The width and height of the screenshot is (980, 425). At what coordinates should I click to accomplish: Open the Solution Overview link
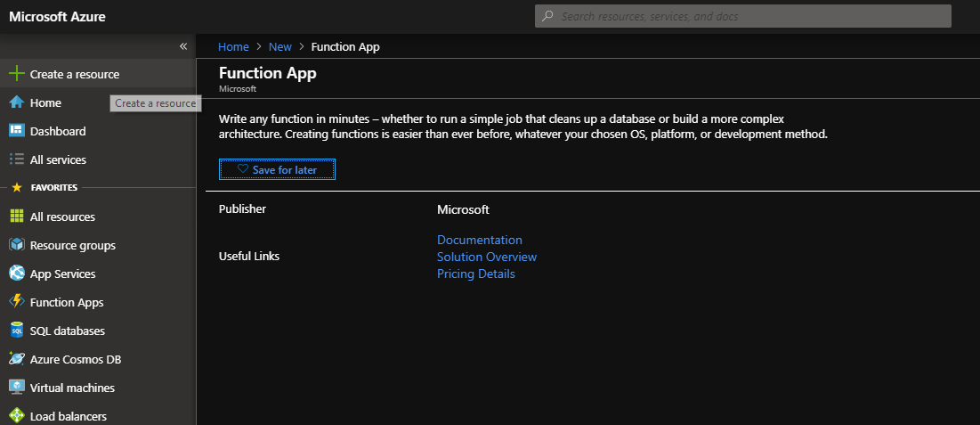click(x=487, y=257)
